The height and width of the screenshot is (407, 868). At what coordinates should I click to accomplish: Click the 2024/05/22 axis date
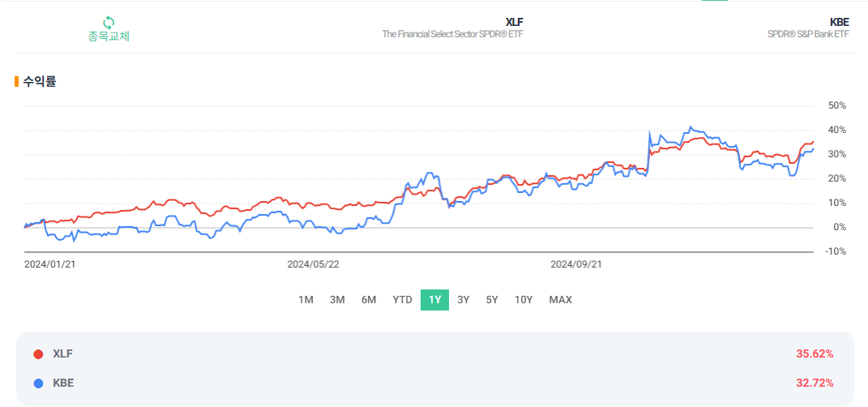pyautogui.click(x=314, y=264)
